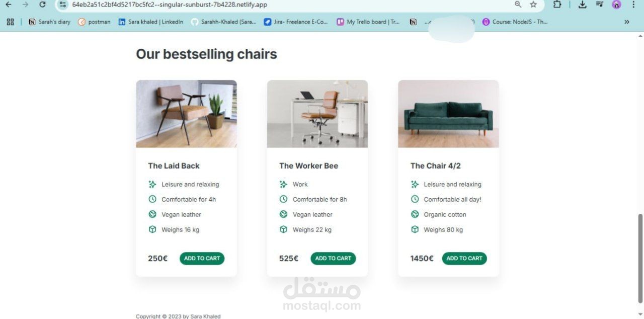Open the zoom magnifier icon in address bar
The image size is (644, 319).
click(518, 5)
